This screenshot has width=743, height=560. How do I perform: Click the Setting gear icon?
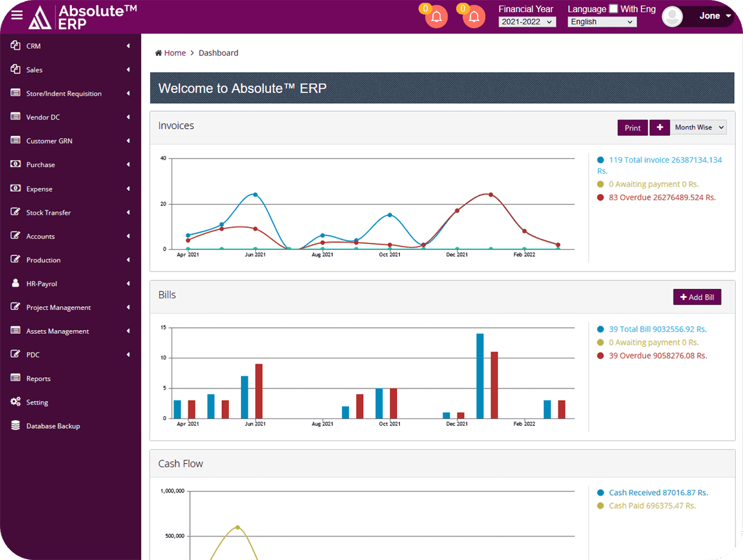click(x=15, y=402)
